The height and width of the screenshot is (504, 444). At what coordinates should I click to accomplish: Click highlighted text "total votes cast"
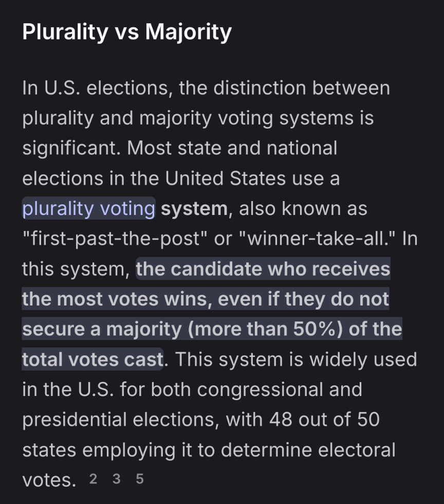tap(92, 359)
